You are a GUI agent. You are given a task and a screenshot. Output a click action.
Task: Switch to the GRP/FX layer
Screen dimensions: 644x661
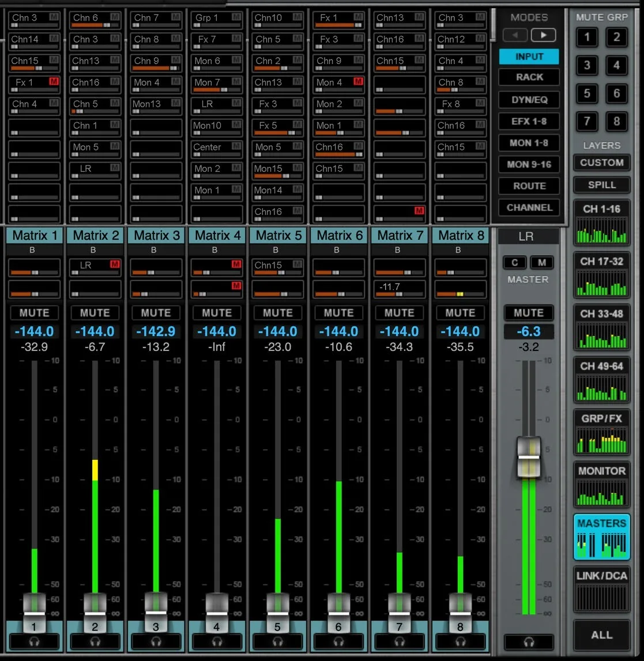tap(602, 432)
